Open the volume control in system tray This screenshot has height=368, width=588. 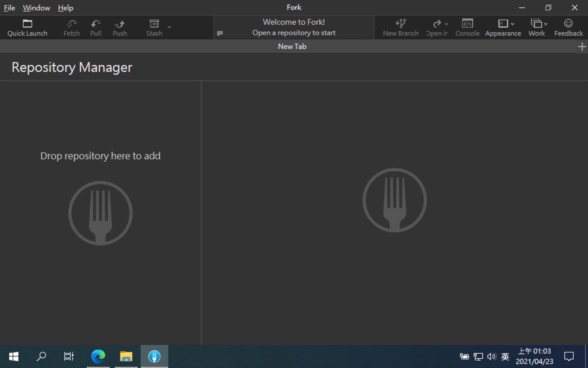[492, 356]
